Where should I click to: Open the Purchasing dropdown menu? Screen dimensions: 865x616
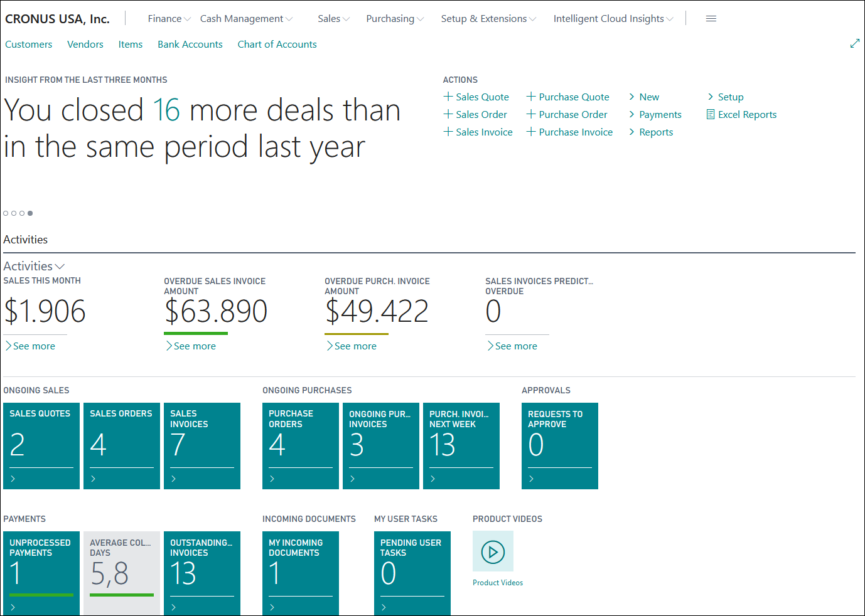(395, 19)
